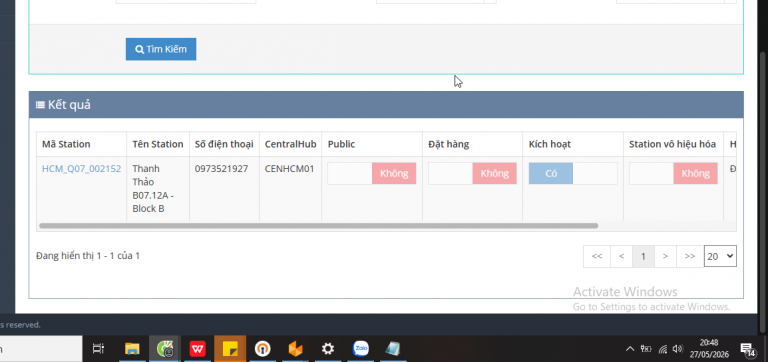Image resolution: width=768 pixels, height=362 pixels.
Task: Show hidden system tray icons
Action: [x=630, y=349]
